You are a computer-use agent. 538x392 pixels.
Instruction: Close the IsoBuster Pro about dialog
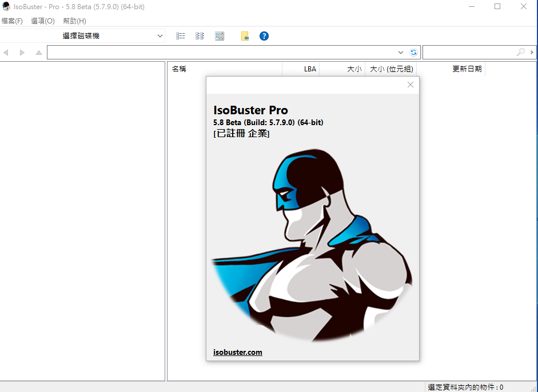coord(410,85)
